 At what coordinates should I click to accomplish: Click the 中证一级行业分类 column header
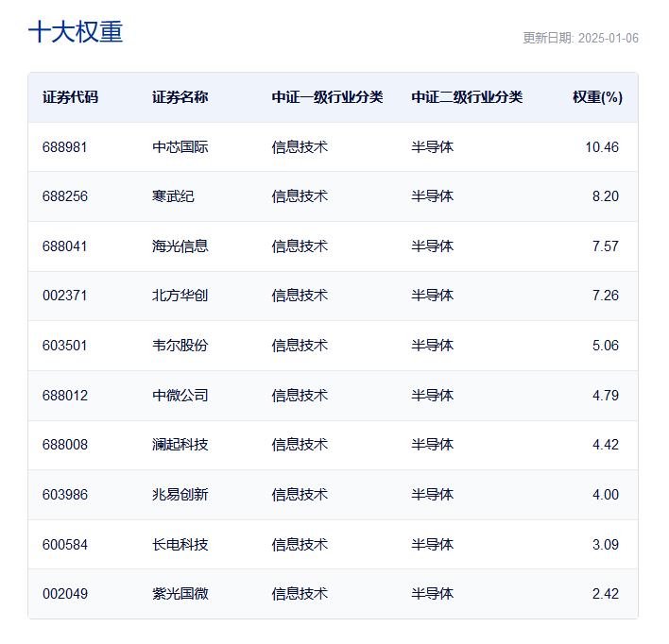[x=327, y=97]
